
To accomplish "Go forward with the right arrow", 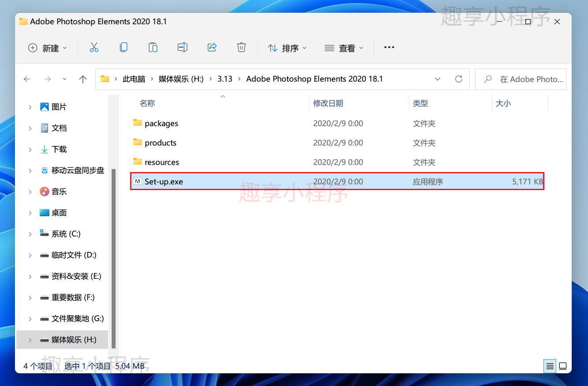I will coord(48,79).
